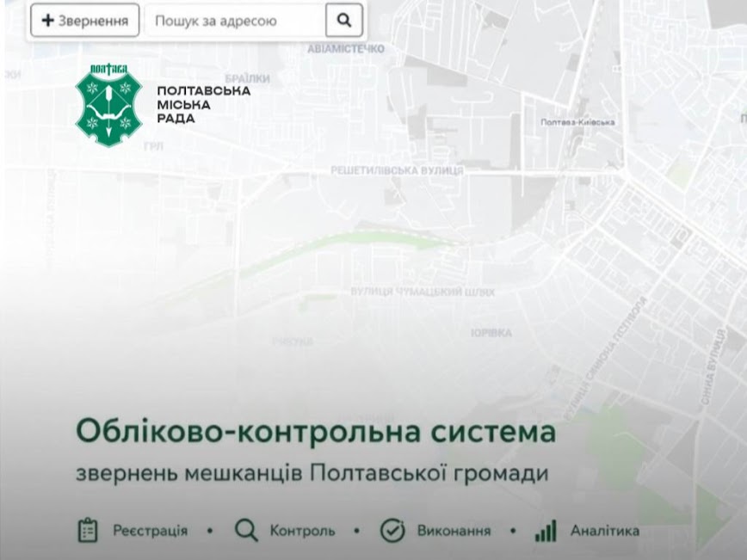This screenshot has width=747, height=560.
Task: Open the Виконання label
Action: click(x=454, y=531)
